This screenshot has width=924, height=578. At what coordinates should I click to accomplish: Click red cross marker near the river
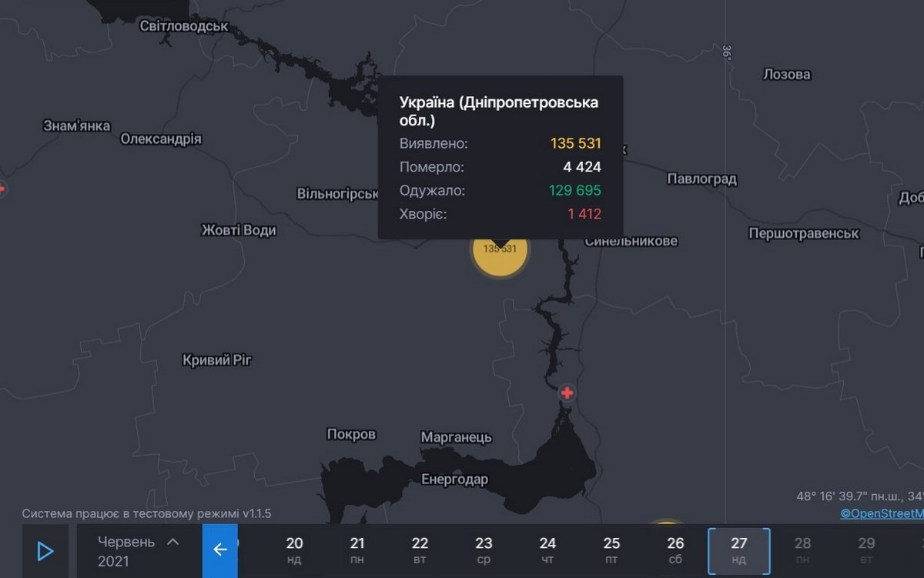point(567,393)
